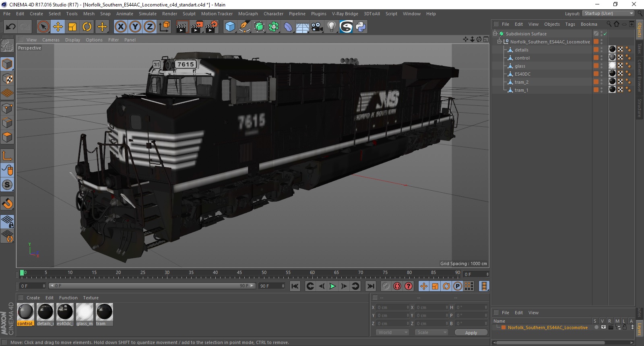
Task: Select the Live Selection tool
Action: click(43, 27)
